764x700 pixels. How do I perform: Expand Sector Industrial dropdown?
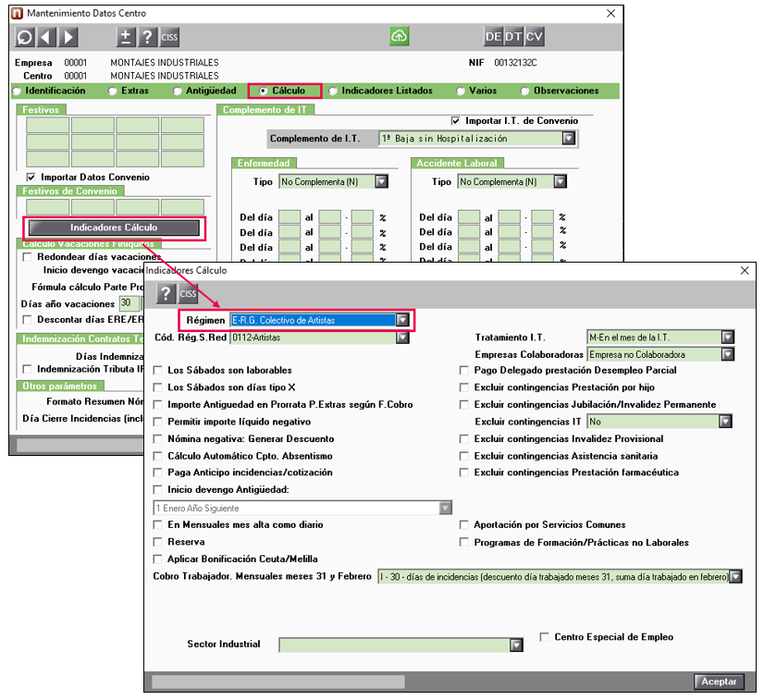click(x=516, y=645)
